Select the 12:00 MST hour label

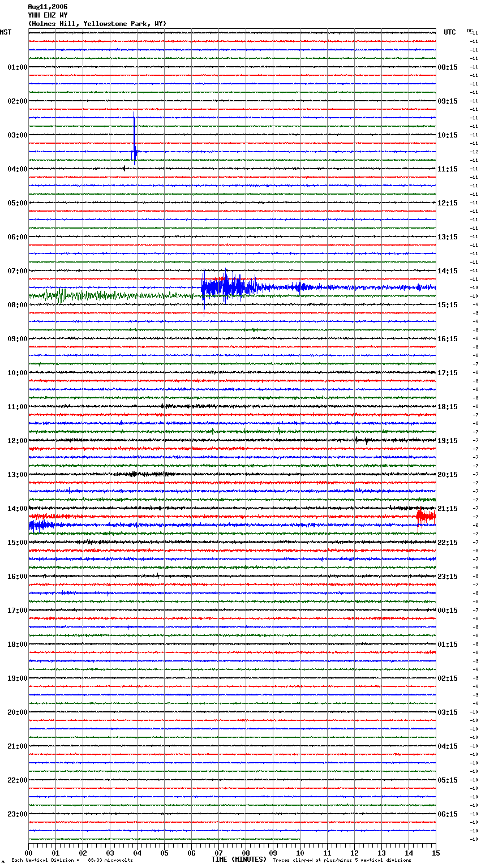coord(18,441)
